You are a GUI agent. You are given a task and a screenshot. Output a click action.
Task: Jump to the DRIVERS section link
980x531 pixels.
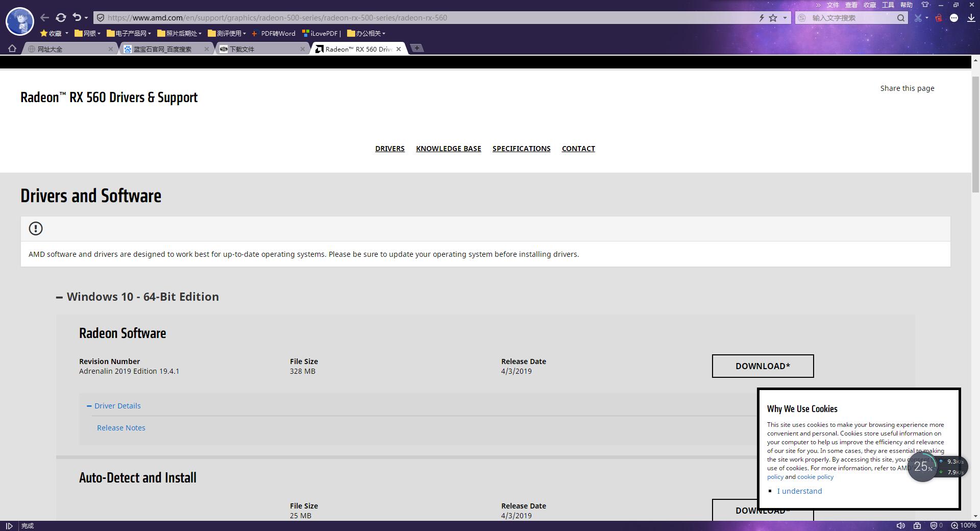390,149
